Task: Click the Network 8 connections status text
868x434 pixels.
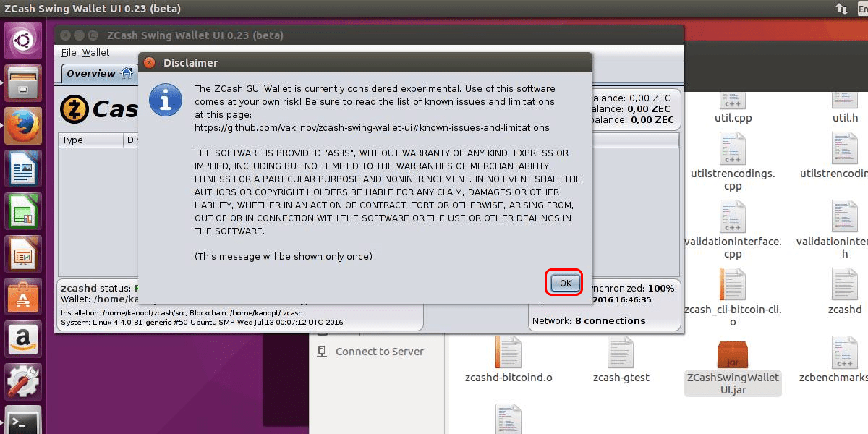Action: click(589, 320)
